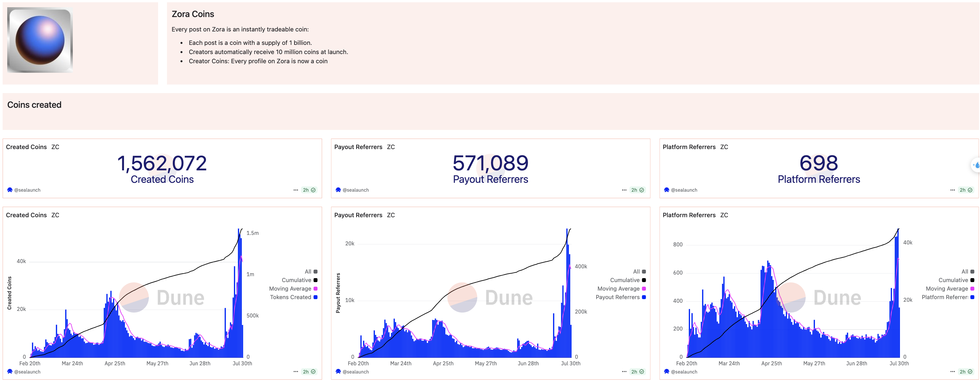The width and height of the screenshot is (980, 382).
Task: Click blue Payout Referrers swatch in chart legend
Action: pyautogui.click(x=644, y=297)
